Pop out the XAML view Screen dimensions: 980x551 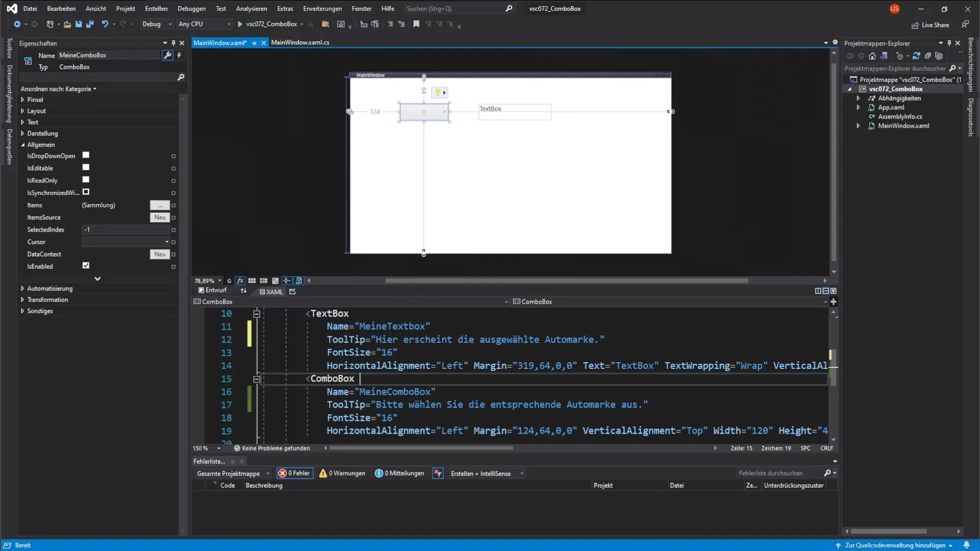coord(292,292)
